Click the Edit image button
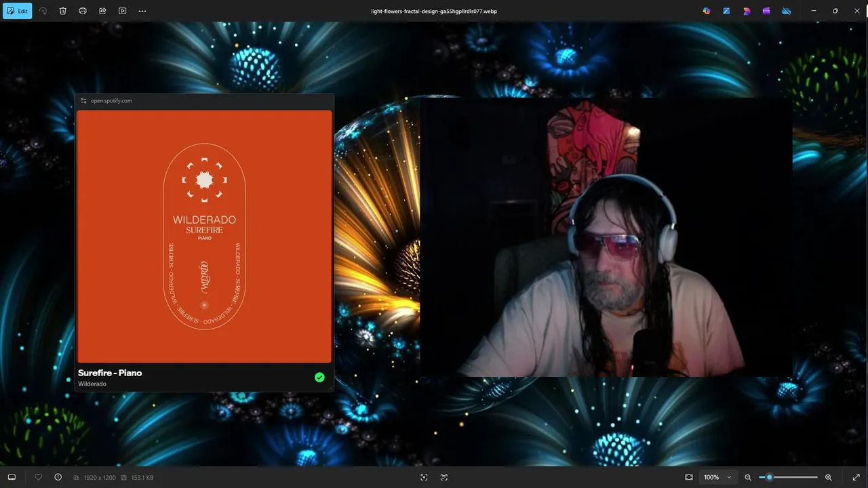868x488 pixels. (x=17, y=11)
